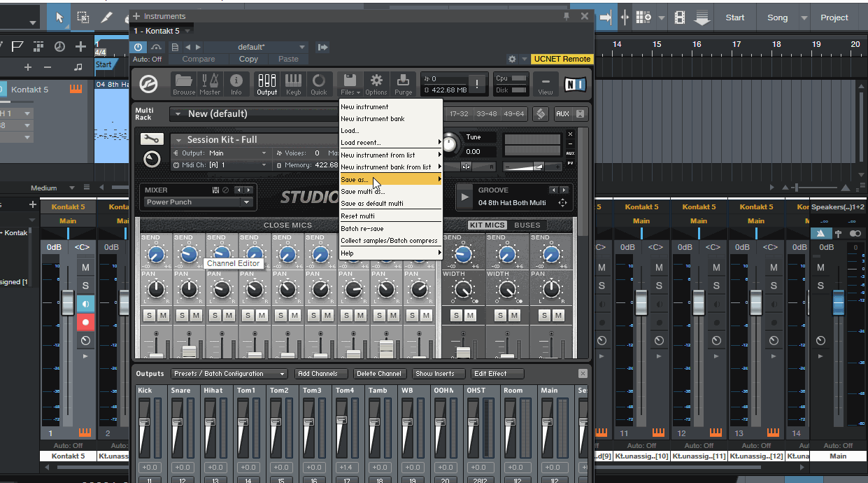
Task: Click the Delete Channel button
Action: (x=380, y=374)
